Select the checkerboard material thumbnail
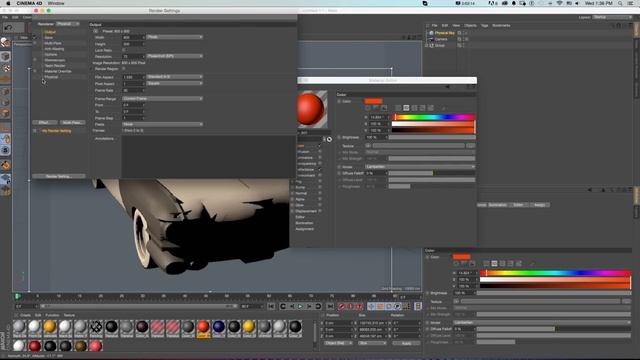The width and height of the screenshot is (640, 360). tap(96, 327)
